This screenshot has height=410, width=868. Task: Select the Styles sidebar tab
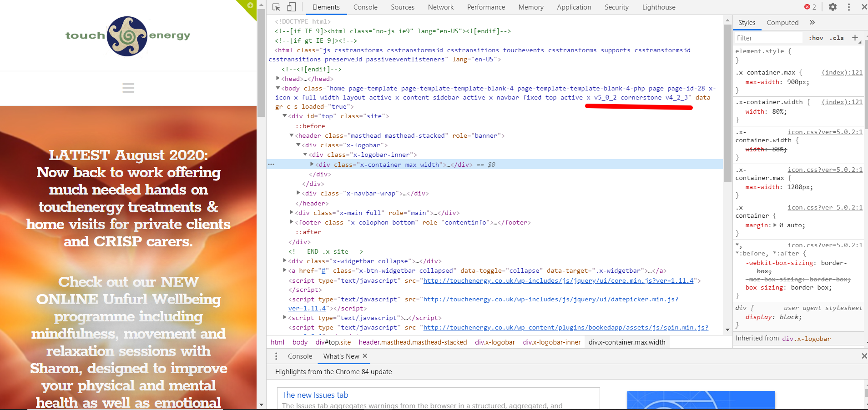click(747, 23)
